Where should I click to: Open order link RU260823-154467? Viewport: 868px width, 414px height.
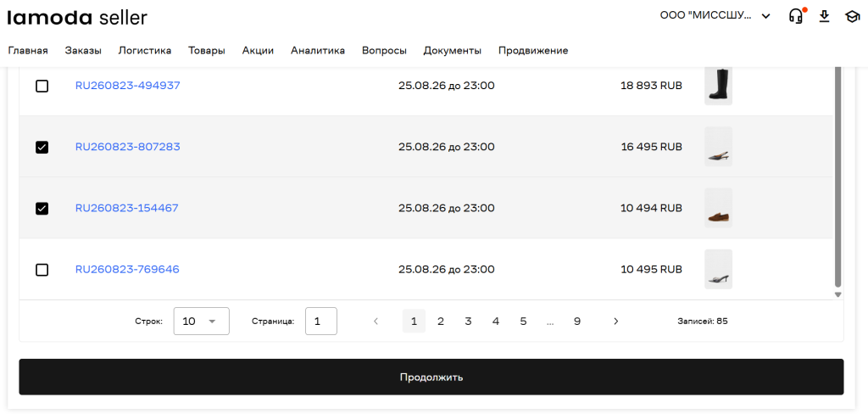pos(127,209)
